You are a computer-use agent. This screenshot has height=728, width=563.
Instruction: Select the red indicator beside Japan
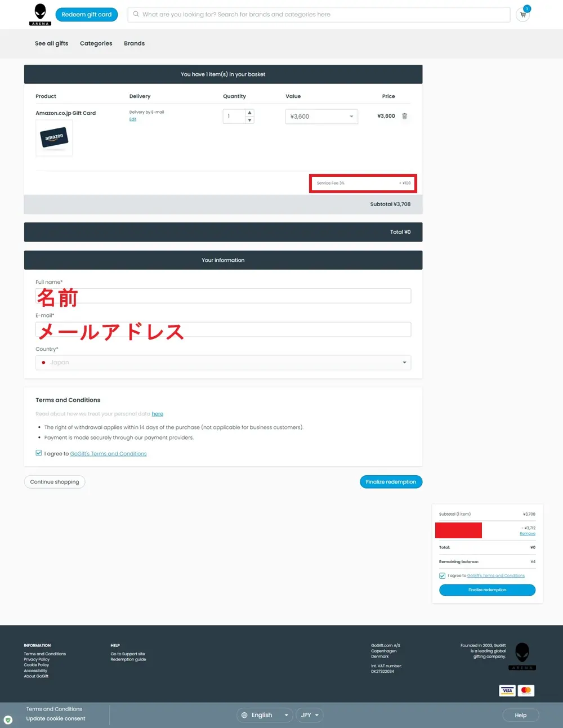(43, 363)
